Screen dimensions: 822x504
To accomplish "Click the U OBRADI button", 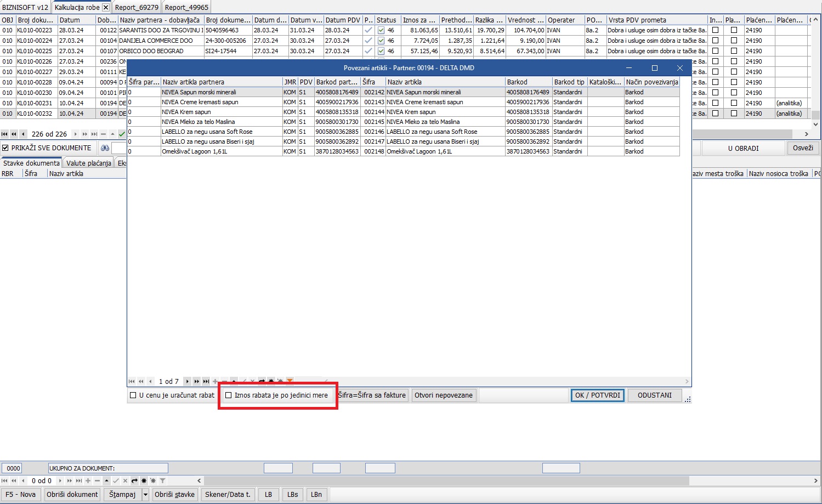I will tap(744, 148).
